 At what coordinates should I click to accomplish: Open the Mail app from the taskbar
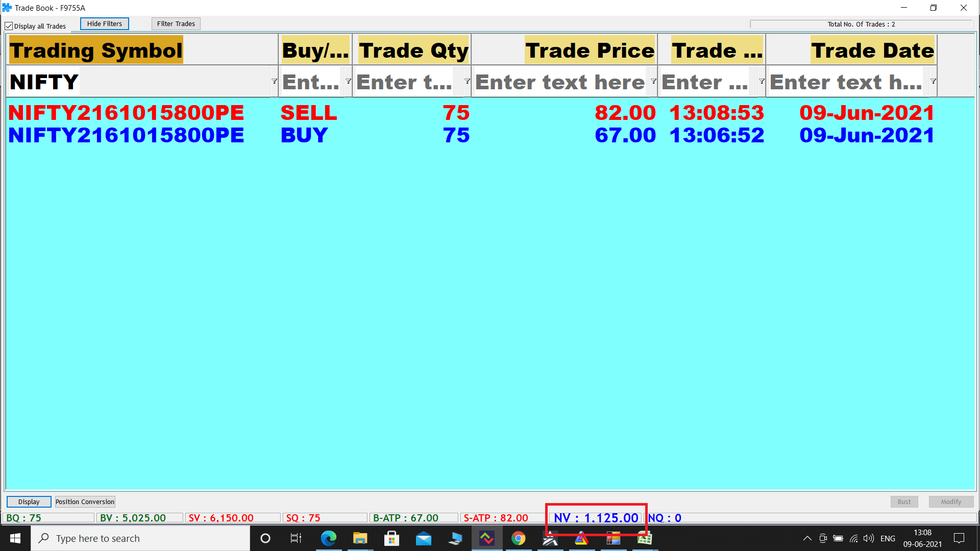[x=423, y=538]
